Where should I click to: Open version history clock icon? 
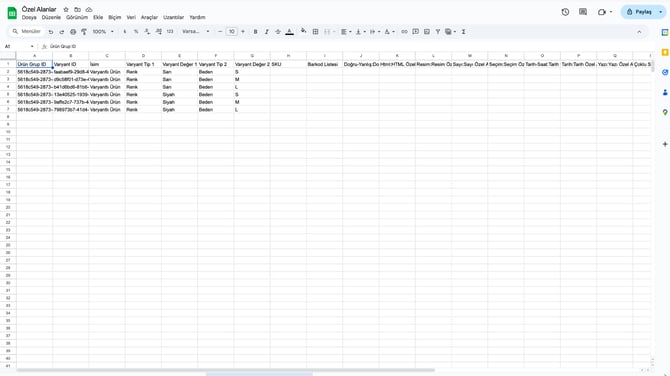pyautogui.click(x=565, y=12)
